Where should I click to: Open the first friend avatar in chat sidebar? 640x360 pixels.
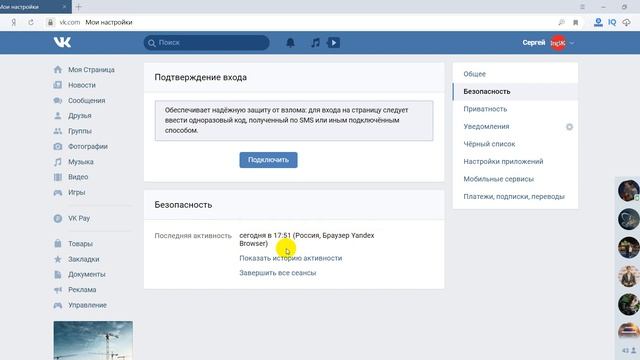tap(629, 190)
